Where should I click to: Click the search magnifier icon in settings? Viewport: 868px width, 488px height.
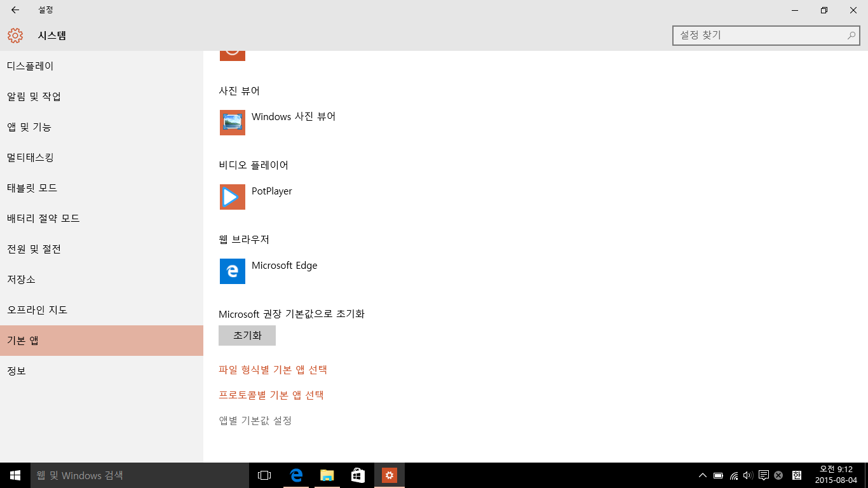click(851, 36)
